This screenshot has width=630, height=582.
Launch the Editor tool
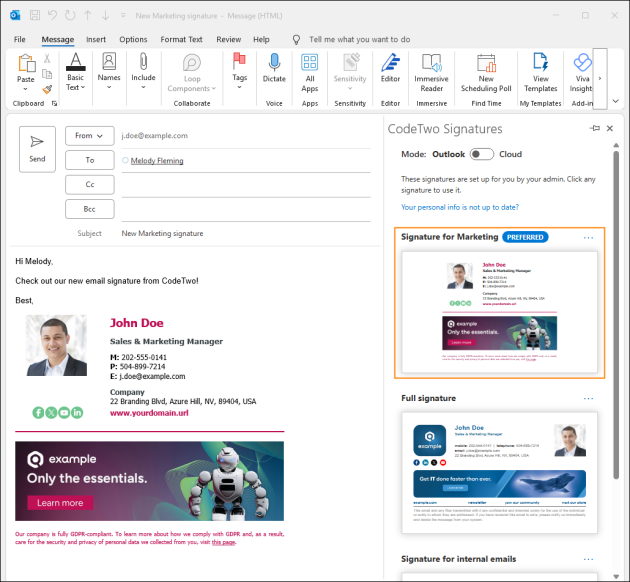point(390,68)
